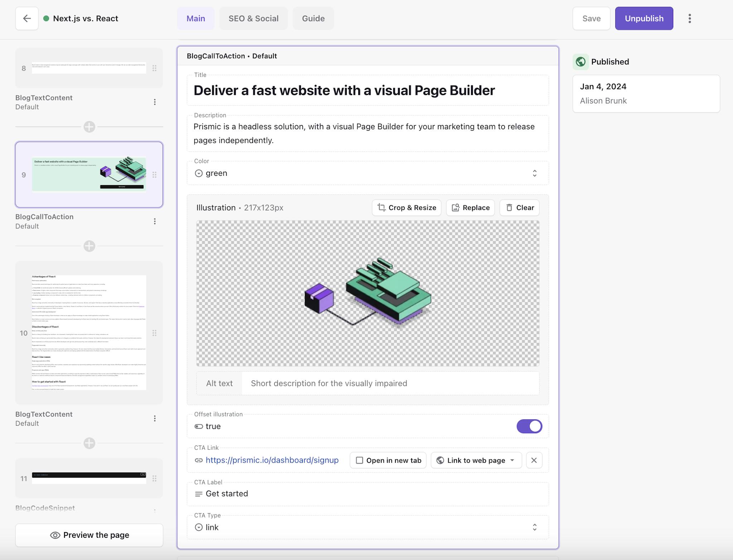Open the kebab menu on the BlogCallToAction slice
This screenshot has height=560, width=733.
click(x=155, y=221)
